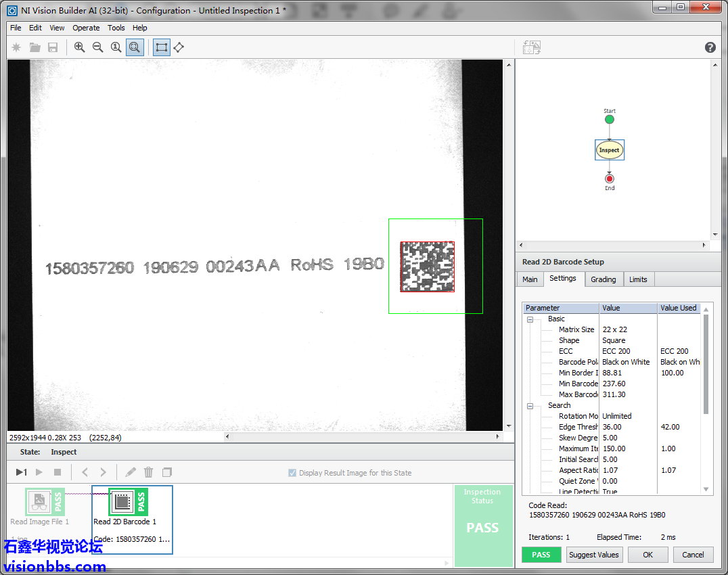Click the Barcode Polarity value Black on White

(x=626, y=362)
